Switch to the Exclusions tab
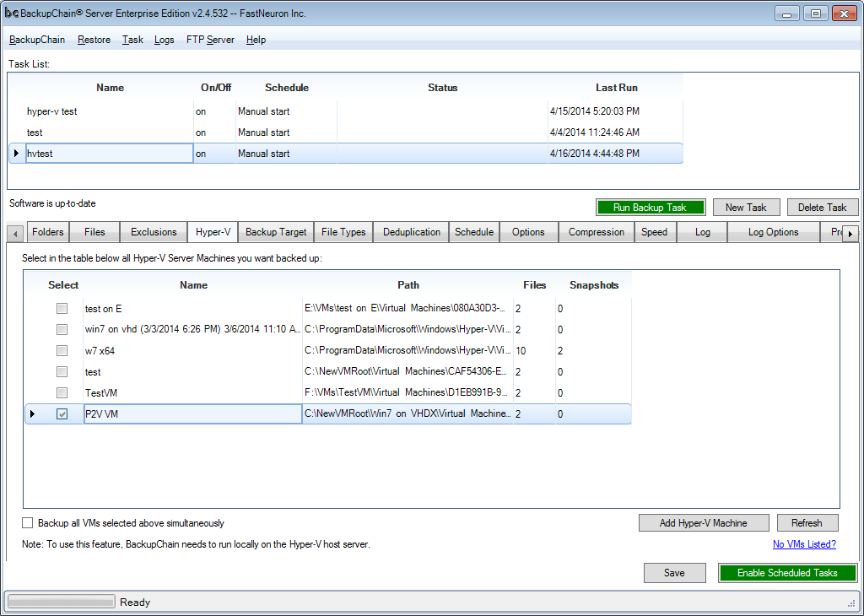Image resolution: width=864 pixels, height=616 pixels. click(154, 232)
